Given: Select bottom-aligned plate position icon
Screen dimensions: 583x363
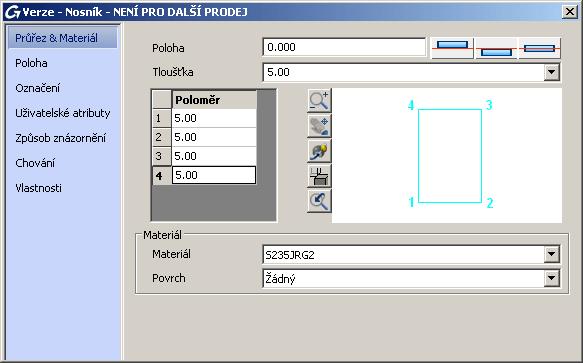Looking at the screenshot, I should point(496,48).
